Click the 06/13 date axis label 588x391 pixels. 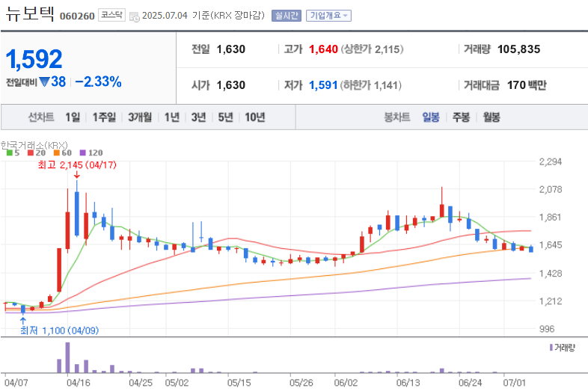[x=408, y=383]
